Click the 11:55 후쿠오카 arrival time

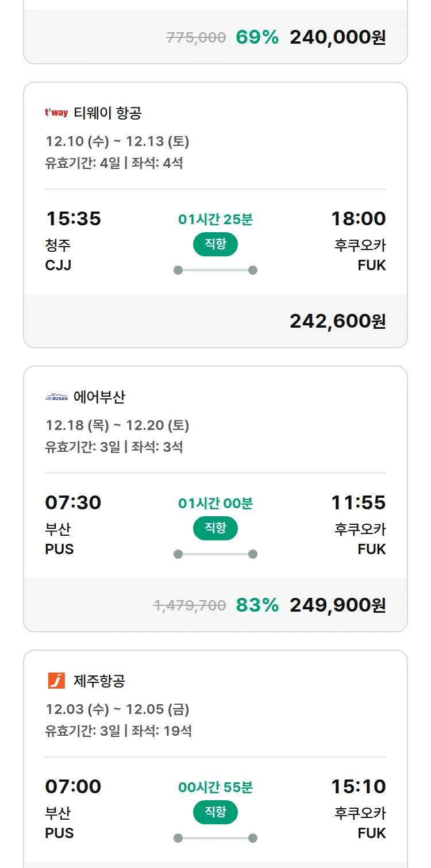358,503
